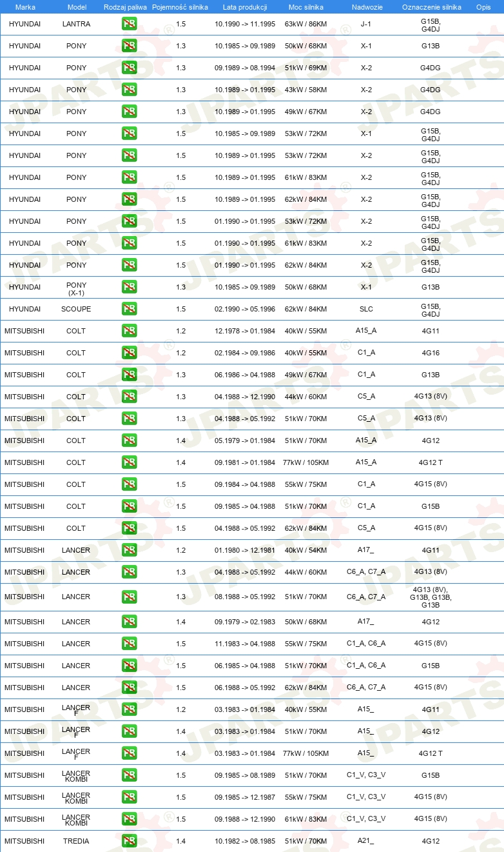Image resolution: width=504 pixels, height=852 pixels.
Task: Click the fuel icon in the LANCER KOMBI 61kW / 83KM row
Action: click(x=130, y=819)
